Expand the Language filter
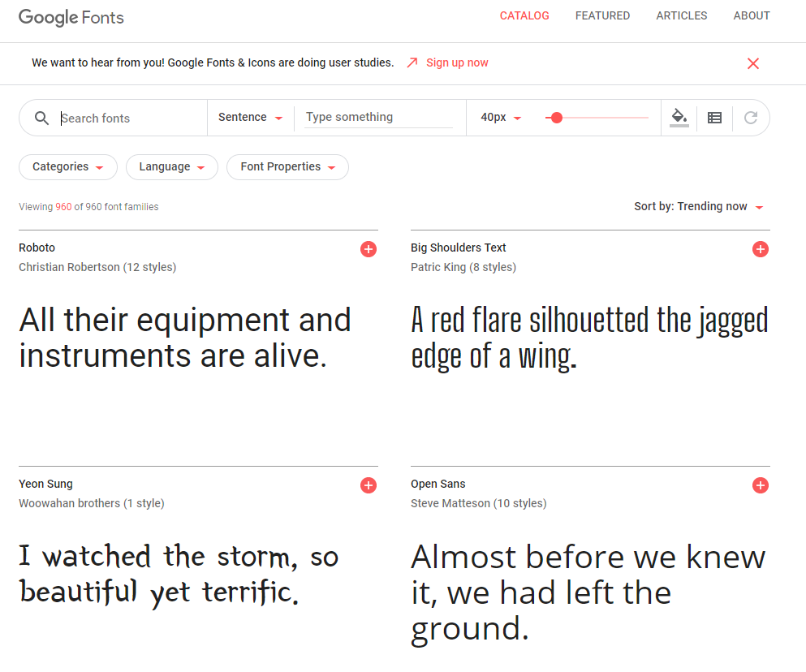 coord(172,167)
